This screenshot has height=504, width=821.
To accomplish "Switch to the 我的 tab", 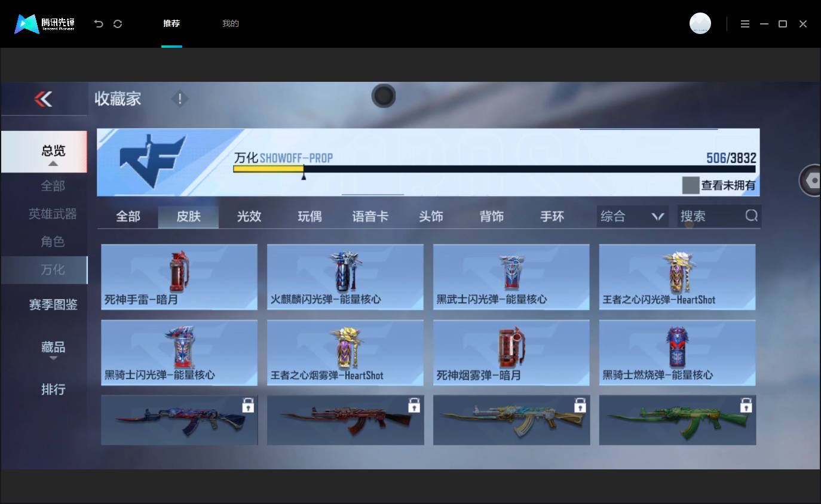I will pos(231,24).
